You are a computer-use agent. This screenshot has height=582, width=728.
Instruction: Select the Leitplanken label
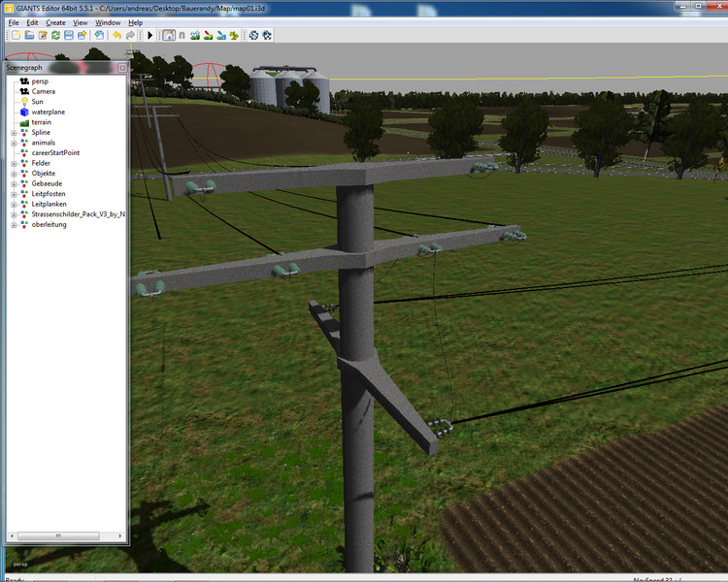[49, 204]
